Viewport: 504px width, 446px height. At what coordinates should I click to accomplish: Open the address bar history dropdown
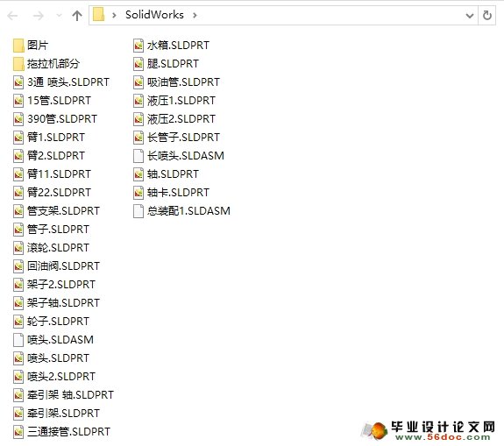470,16
